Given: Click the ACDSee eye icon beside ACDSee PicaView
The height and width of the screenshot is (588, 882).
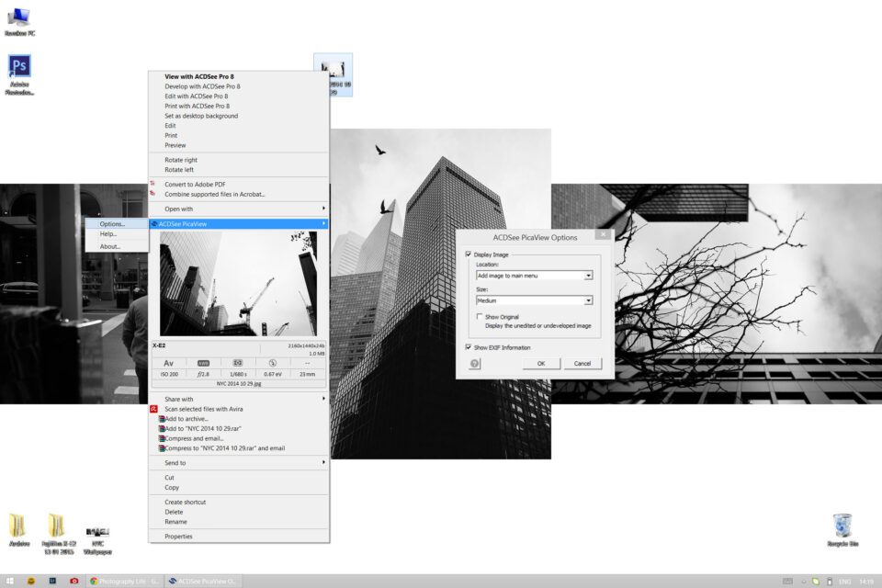Looking at the screenshot, I should (154, 224).
